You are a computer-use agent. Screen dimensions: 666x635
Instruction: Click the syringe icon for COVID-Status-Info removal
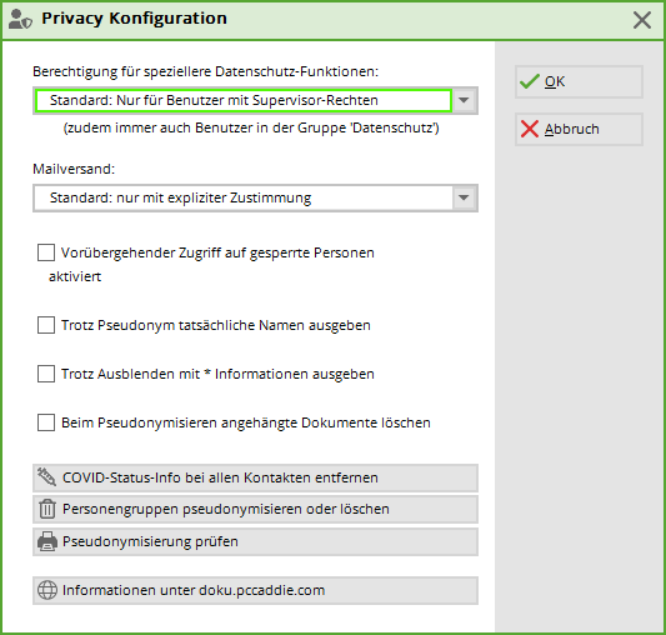46,477
